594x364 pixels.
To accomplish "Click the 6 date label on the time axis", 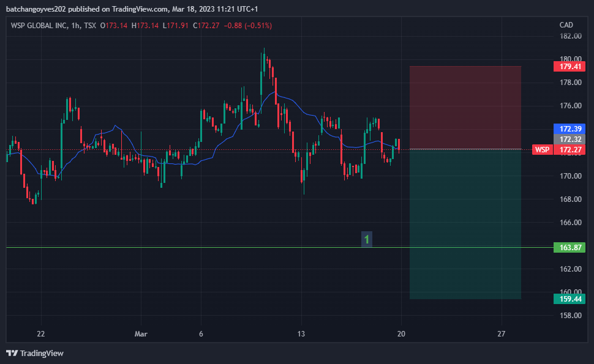I will coord(201,334).
